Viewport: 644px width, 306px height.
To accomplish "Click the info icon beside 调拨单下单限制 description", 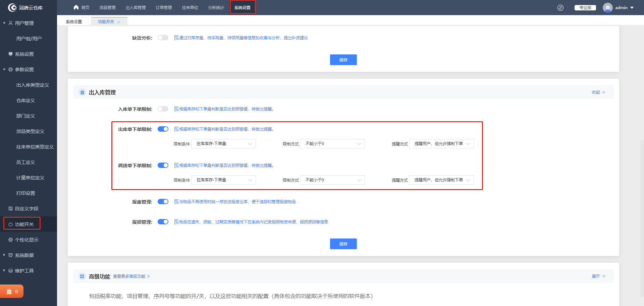I will pyautogui.click(x=176, y=166).
